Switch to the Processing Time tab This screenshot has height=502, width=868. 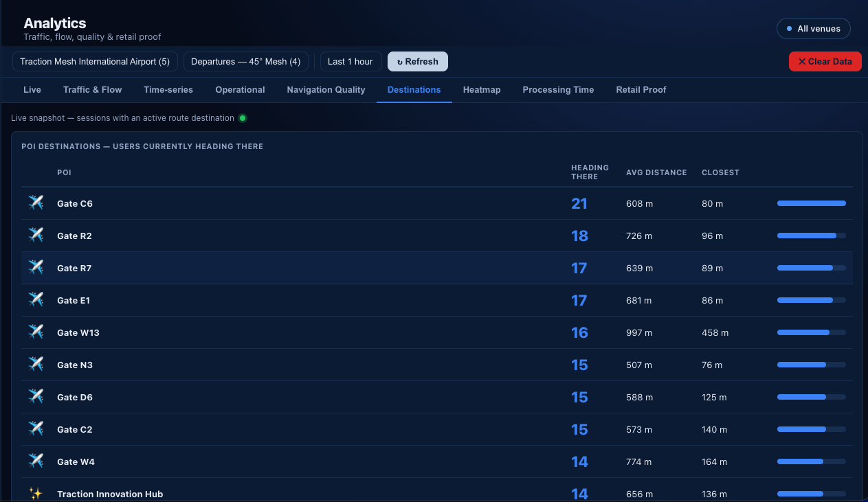click(x=558, y=90)
